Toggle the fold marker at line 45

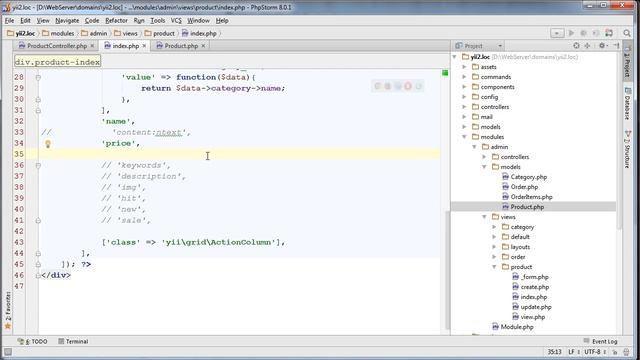pos(38,264)
